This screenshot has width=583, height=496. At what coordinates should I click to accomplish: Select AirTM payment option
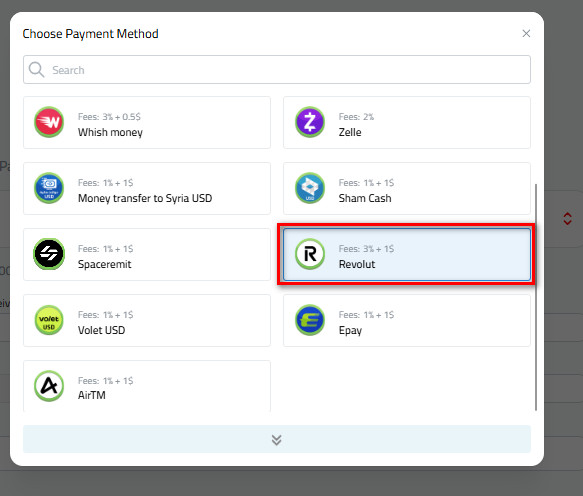tap(147, 386)
